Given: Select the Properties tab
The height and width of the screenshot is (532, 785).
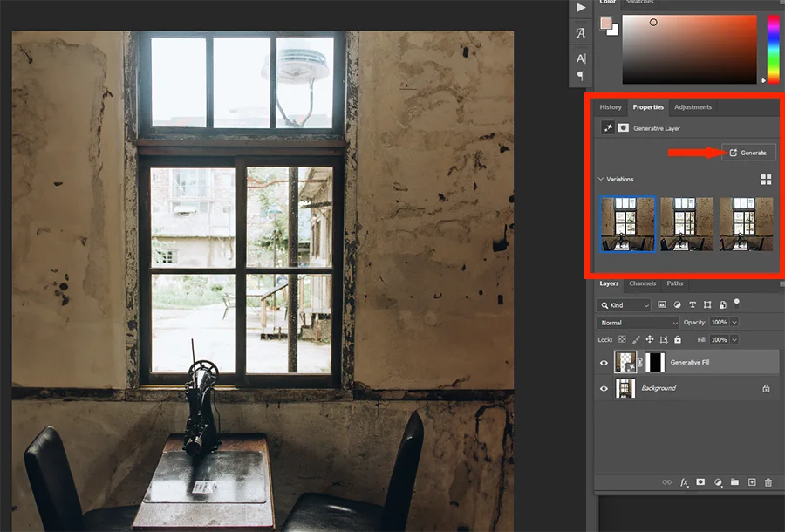Looking at the screenshot, I should tap(648, 107).
